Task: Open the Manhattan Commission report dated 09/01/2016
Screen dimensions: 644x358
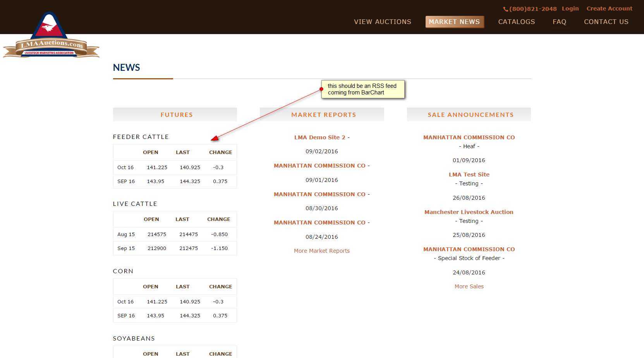Action: point(319,166)
